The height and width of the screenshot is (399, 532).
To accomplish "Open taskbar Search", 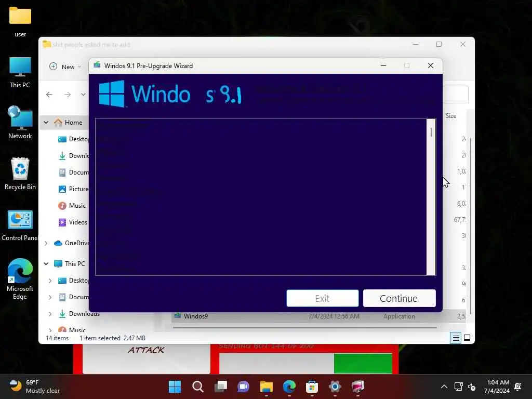I will tap(198, 387).
